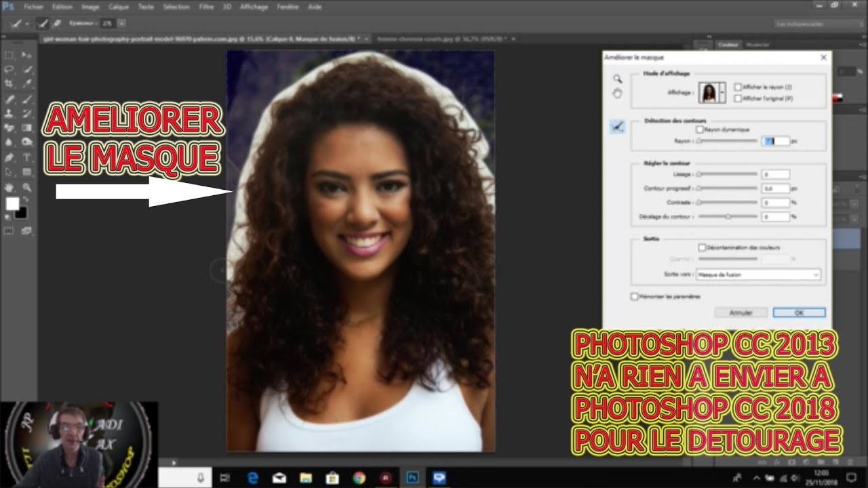Select the Quick Selection tool
868x488 pixels.
[x=27, y=69]
